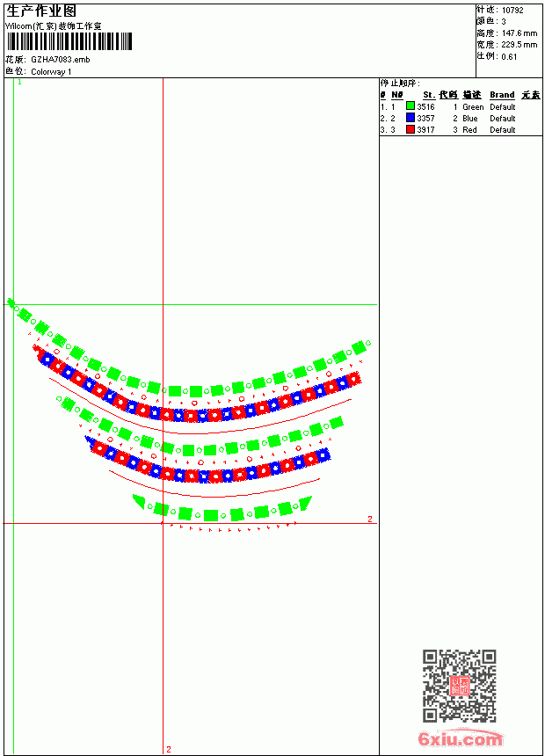Click the green marker number 1 at the top of the canvas
Screen dimensions: 545x756
[x=19, y=83]
